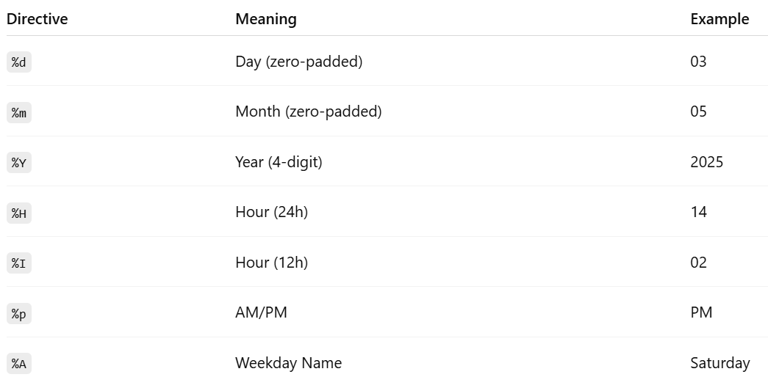Select the %H directive code tag

(x=19, y=213)
